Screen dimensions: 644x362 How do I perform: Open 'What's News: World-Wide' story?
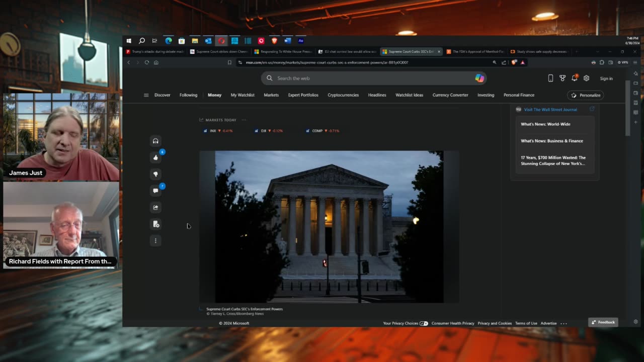545,124
